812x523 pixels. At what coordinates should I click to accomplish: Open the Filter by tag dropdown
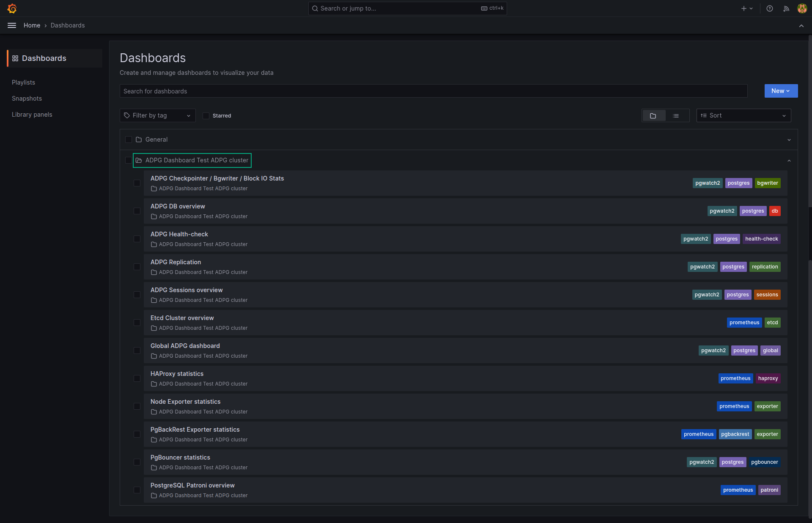click(x=157, y=115)
